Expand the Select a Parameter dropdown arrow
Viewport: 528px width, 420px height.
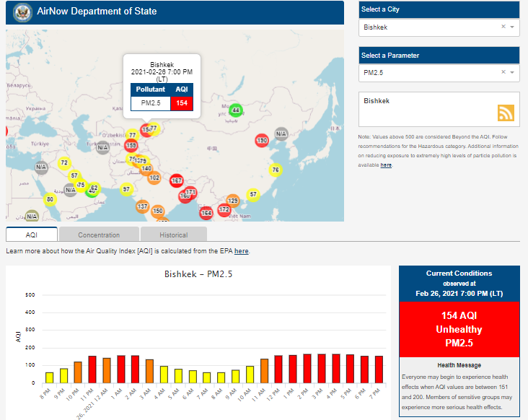tap(512, 73)
